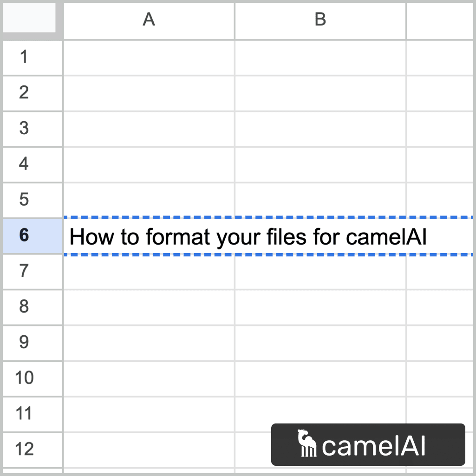The width and height of the screenshot is (476, 476).
Task: Click the partially visible third column header
Action: coord(441,20)
